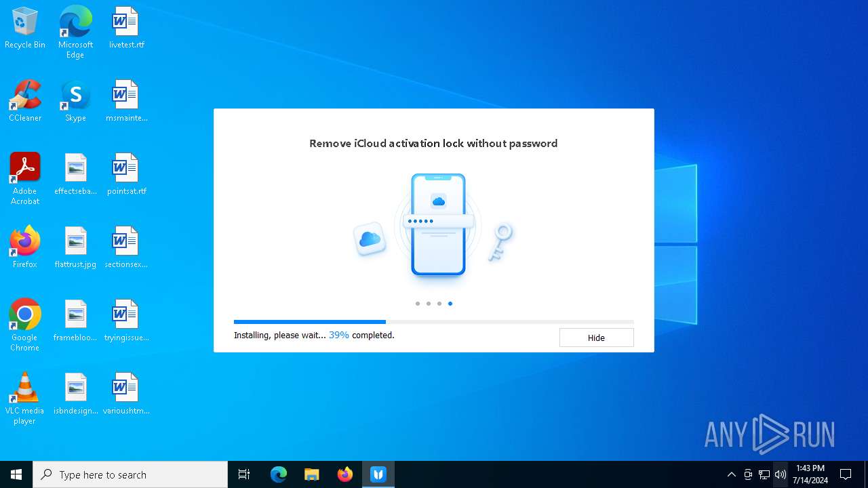The width and height of the screenshot is (868, 488).
Task: Expand hidden system tray icons
Action: (731, 474)
